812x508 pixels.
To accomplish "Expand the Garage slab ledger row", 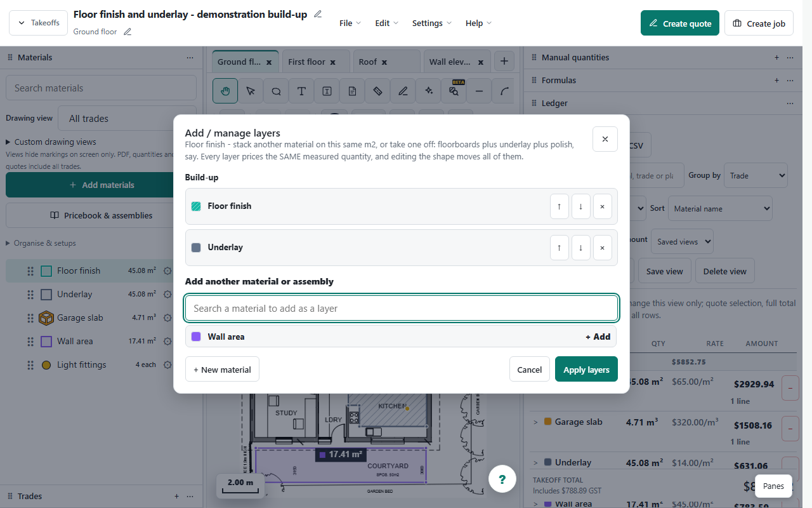I will (x=535, y=422).
